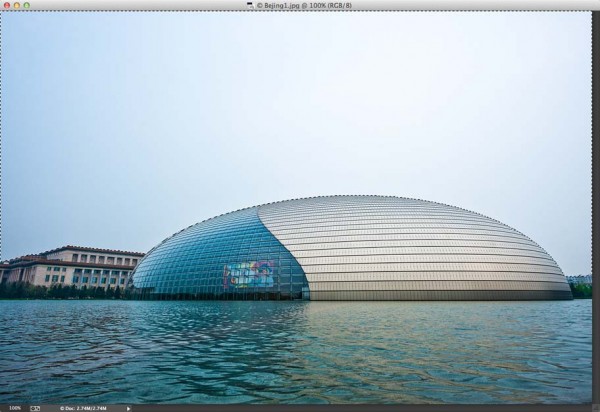Maximize the Bejing1.jpg window using green button

pyautogui.click(x=27, y=5)
